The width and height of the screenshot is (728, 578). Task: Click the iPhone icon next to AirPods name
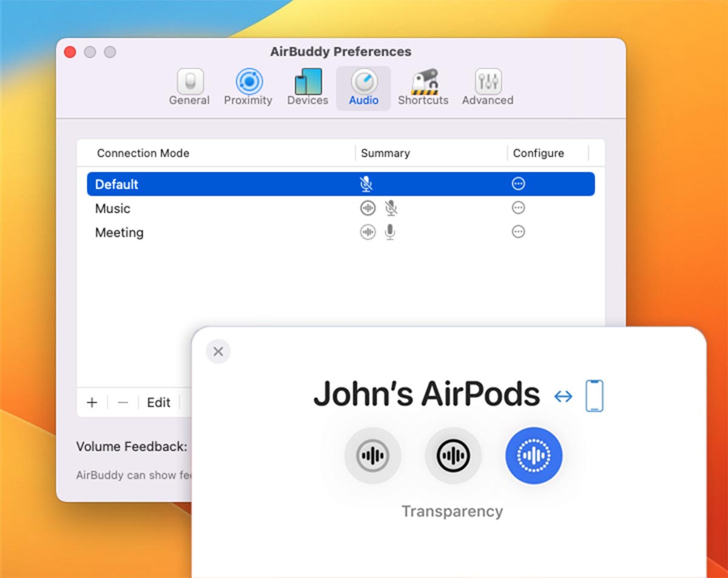(x=595, y=396)
